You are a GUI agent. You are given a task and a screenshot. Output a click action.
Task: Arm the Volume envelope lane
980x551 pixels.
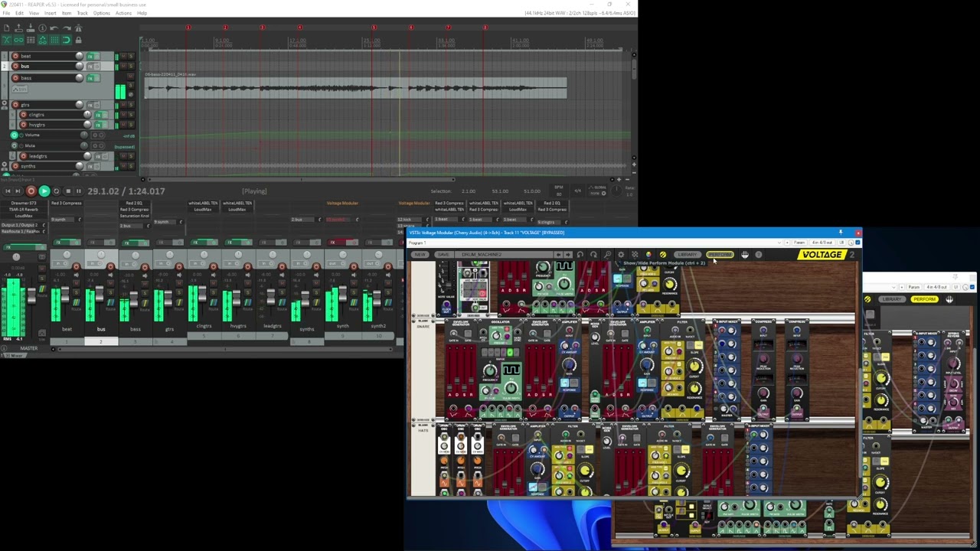(15, 135)
